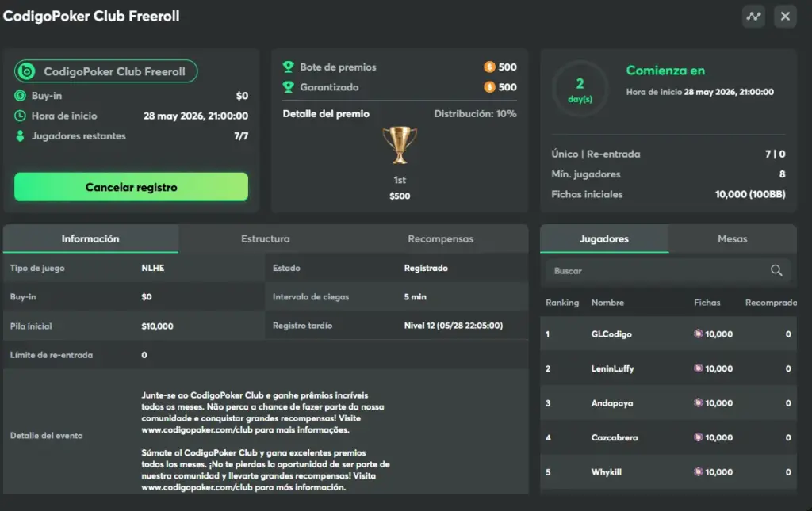This screenshot has width=812, height=511.
Task: Click the chip icon in Cazcabrera's row
Action: (x=698, y=437)
